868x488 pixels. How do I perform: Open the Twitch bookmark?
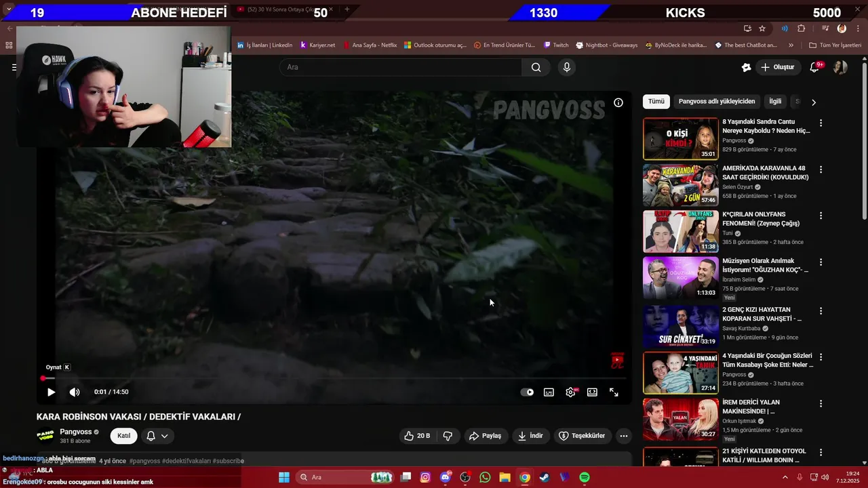tap(556, 45)
